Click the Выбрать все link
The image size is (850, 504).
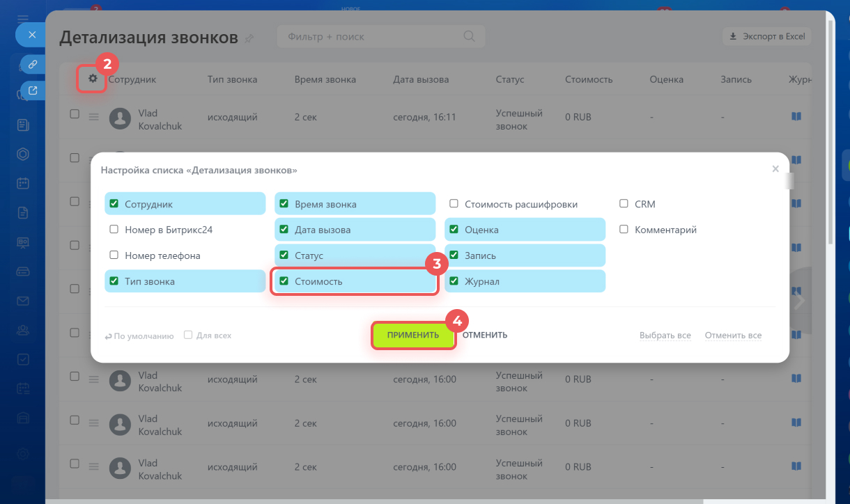[665, 336]
